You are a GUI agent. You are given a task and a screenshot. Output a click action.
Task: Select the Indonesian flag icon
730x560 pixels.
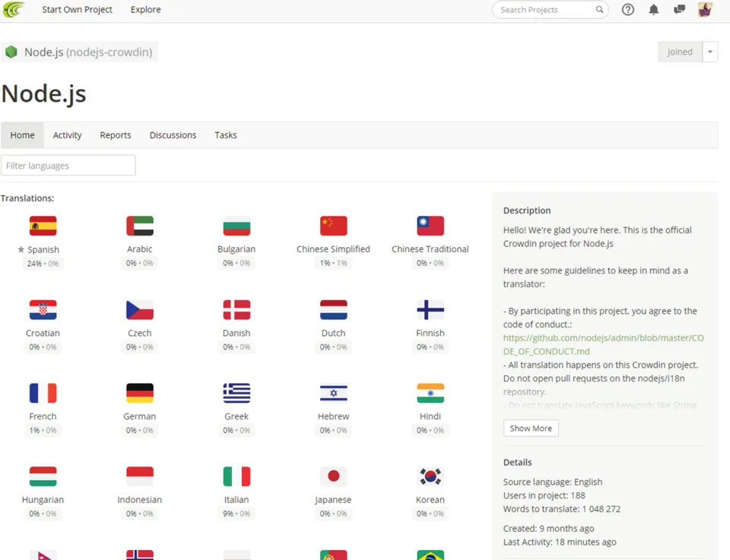click(140, 476)
